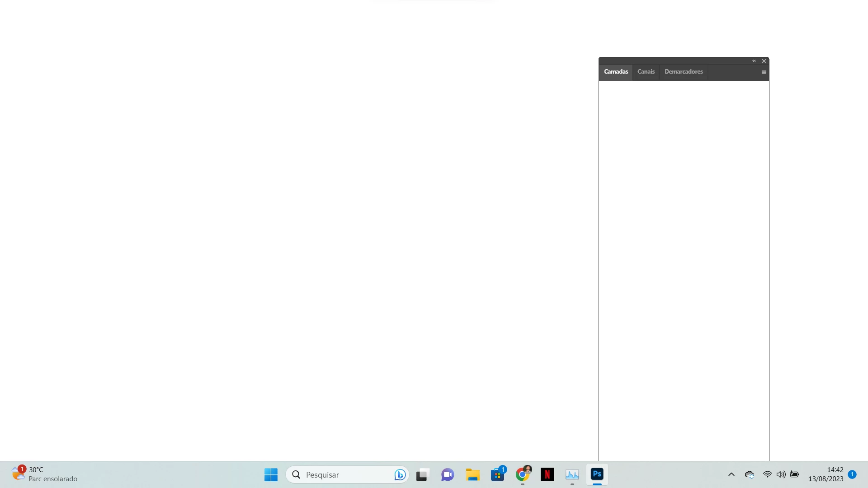
Task: Open Bing chat icon in search box
Action: [x=400, y=474]
